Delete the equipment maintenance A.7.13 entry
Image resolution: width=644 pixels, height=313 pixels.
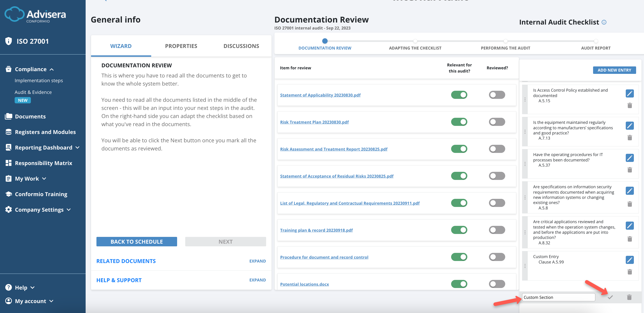coord(629,138)
